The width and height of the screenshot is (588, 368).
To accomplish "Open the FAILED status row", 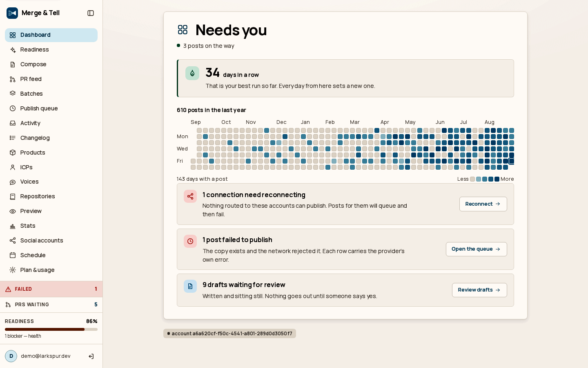I will pos(51,289).
